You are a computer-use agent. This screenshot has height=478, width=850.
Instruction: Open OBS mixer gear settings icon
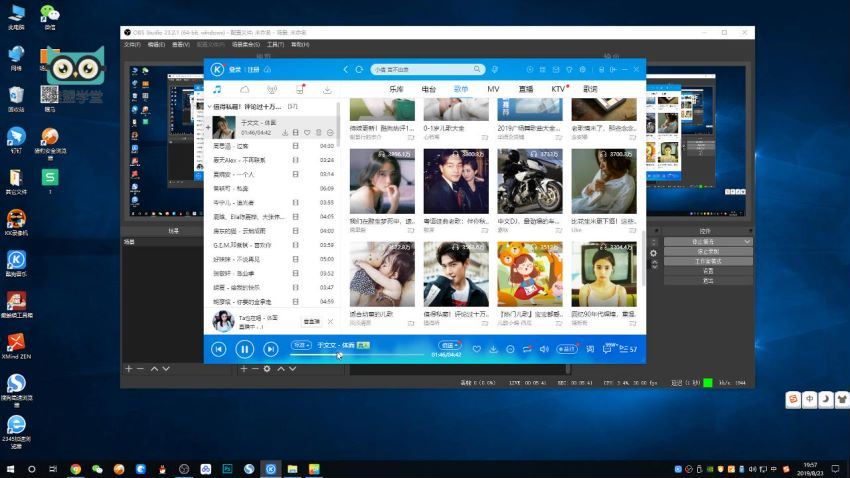(653, 253)
